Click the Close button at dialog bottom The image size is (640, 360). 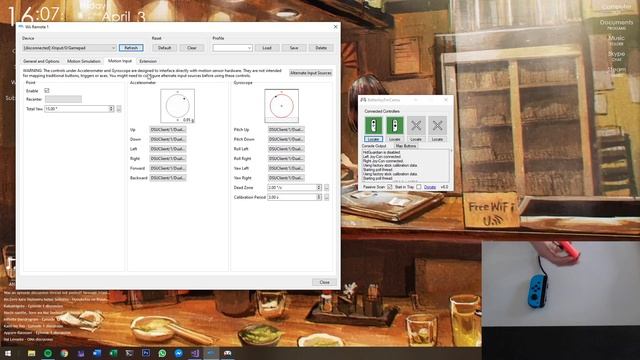[x=324, y=282]
